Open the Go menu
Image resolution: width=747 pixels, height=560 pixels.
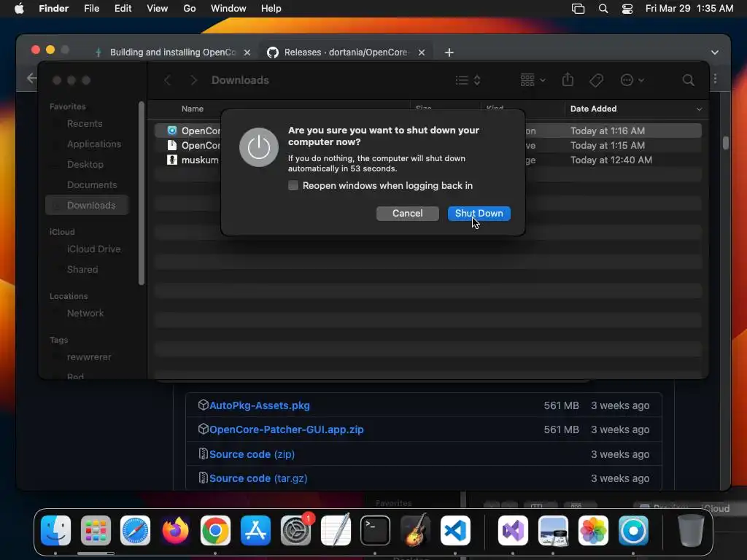pos(190,9)
